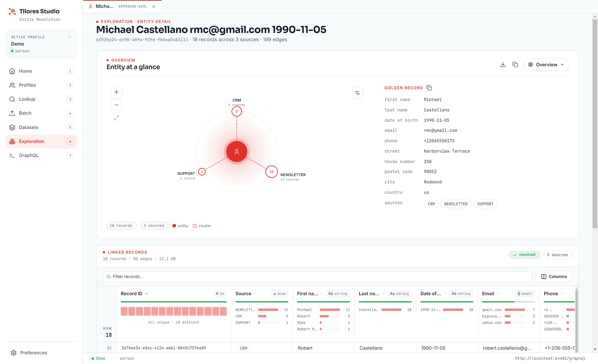Open the GraphQL console
This screenshot has height=364, width=598.
41,155
